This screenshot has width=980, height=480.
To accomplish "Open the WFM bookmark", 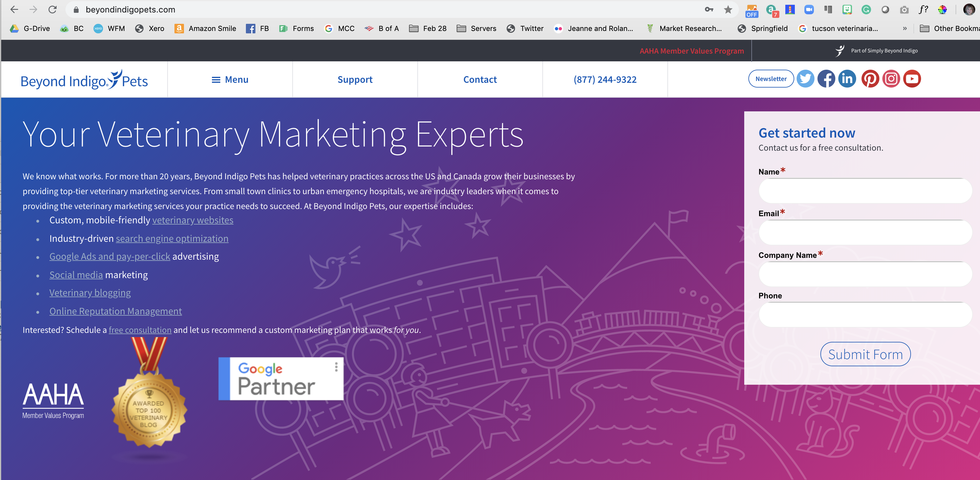I will pos(109,29).
